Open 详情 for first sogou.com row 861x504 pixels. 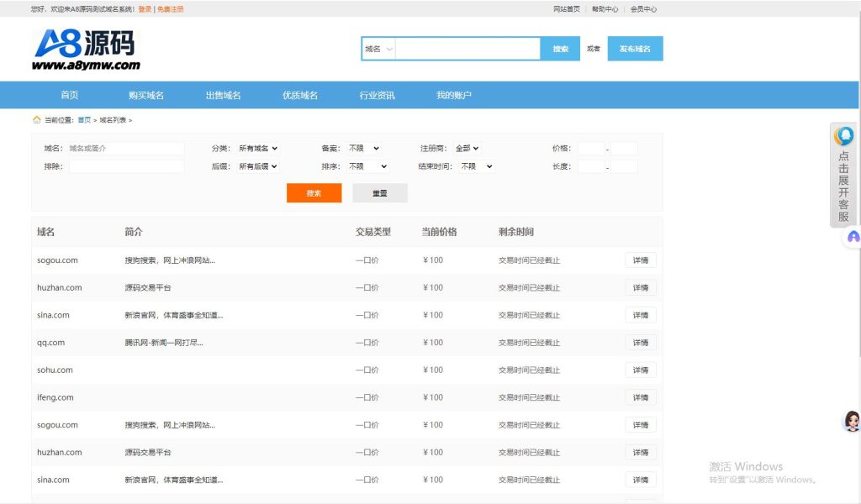coord(640,260)
